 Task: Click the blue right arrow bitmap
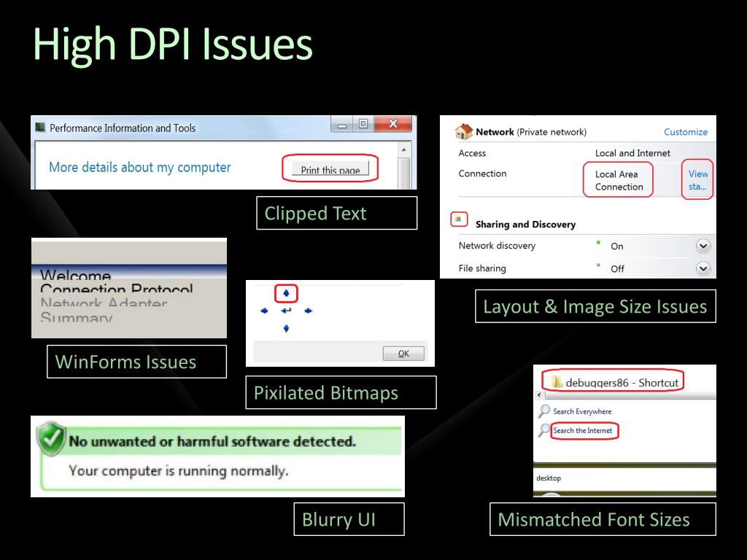click(x=309, y=311)
